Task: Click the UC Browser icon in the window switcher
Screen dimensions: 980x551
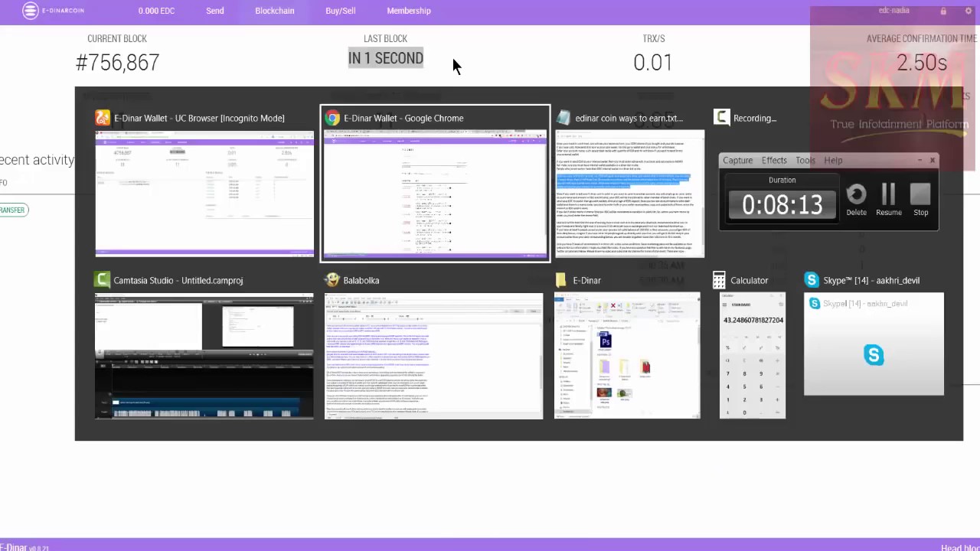Action: [103, 118]
